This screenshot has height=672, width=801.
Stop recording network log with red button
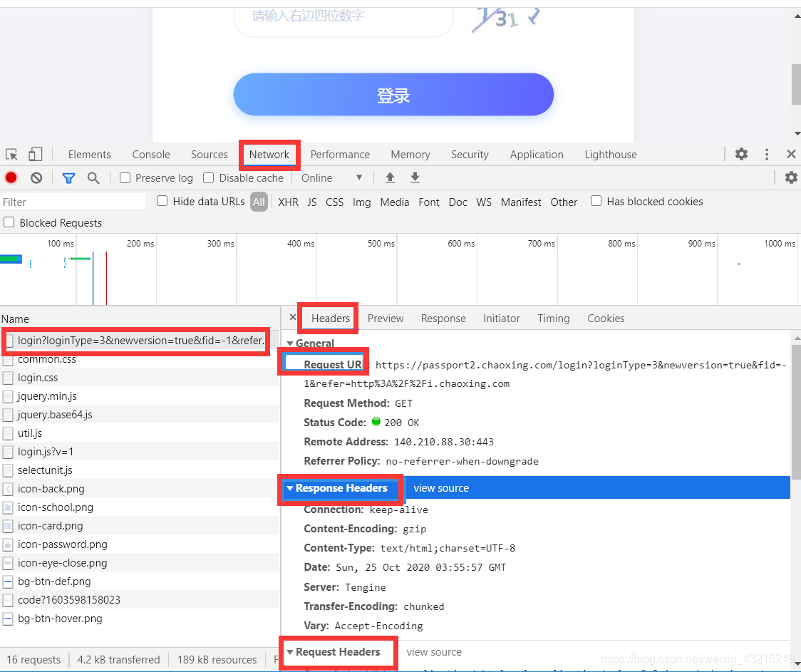pos(11,178)
